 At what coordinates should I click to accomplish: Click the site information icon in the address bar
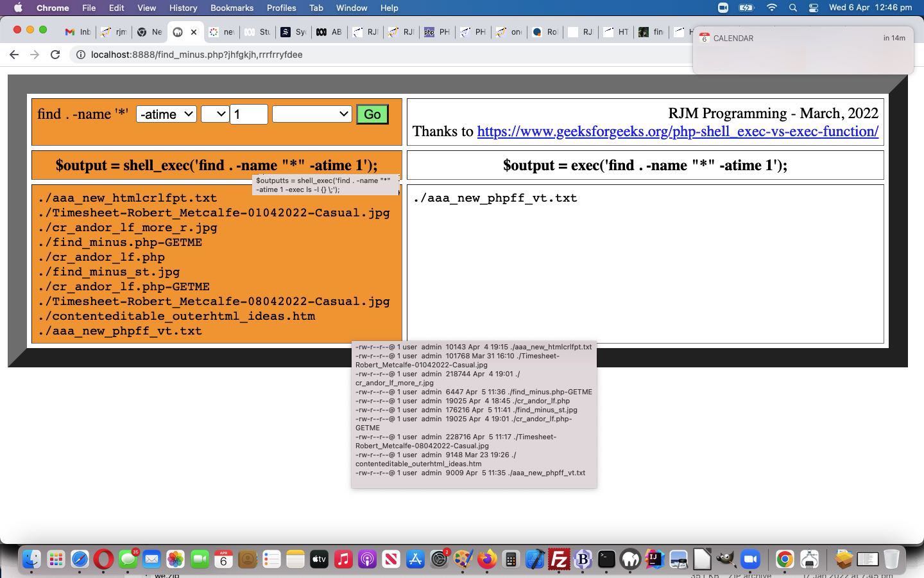pyautogui.click(x=80, y=55)
